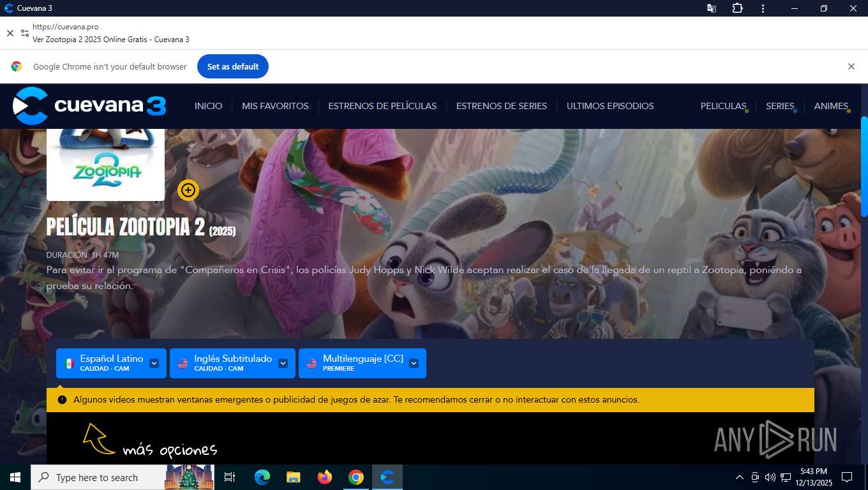This screenshot has height=490, width=868.
Task: Click the warning icon in the yellow notice
Action: tap(62, 400)
